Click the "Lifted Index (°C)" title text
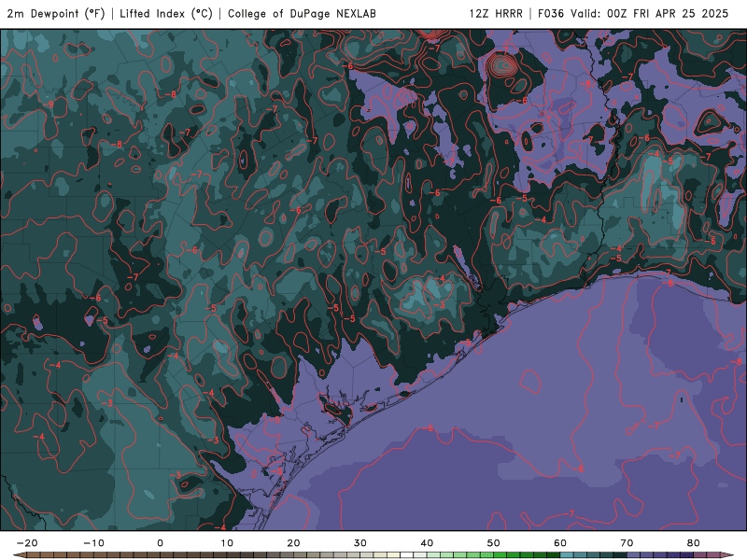 click(x=166, y=14)
